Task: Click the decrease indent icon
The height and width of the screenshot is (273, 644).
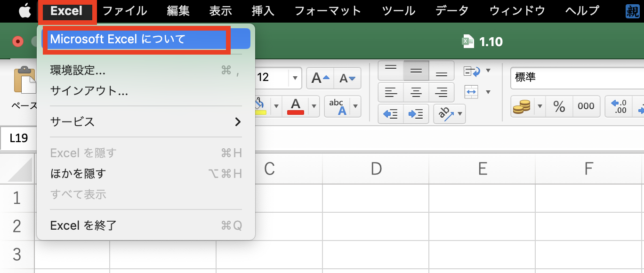Action: [390, 113]
